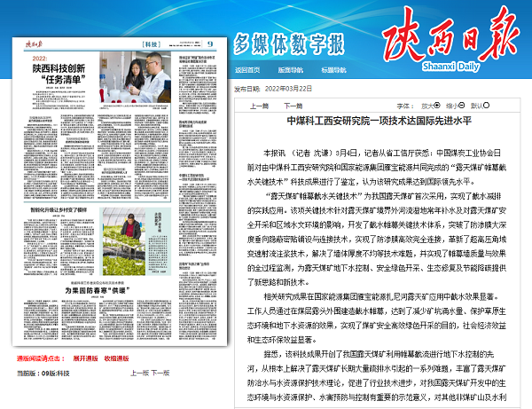Click 展开通版 link below the page
Viewport: 532px width, 409px height.
(85, 358)
